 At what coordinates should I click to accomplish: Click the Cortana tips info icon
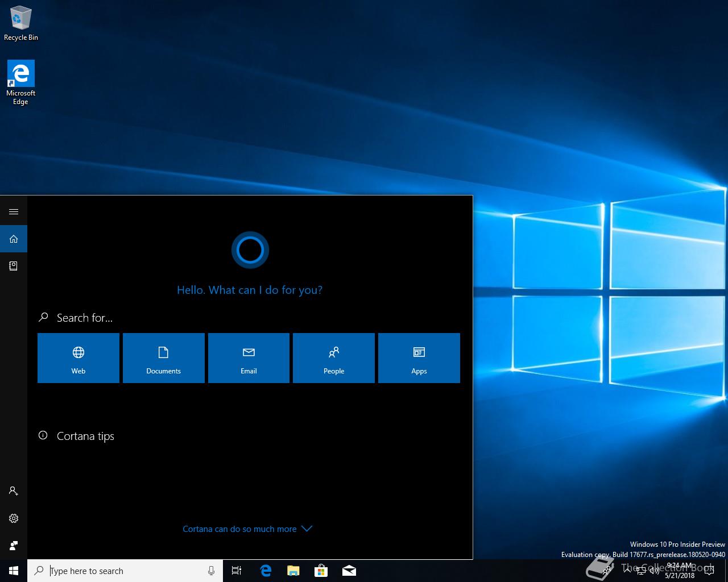pos(43,435)
